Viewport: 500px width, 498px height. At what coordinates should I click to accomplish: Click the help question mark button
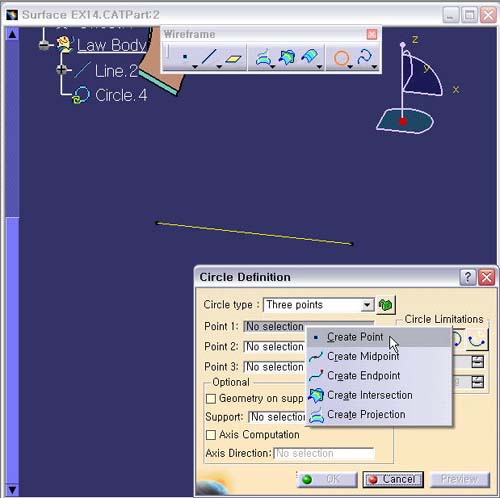[x=467, y=277]
